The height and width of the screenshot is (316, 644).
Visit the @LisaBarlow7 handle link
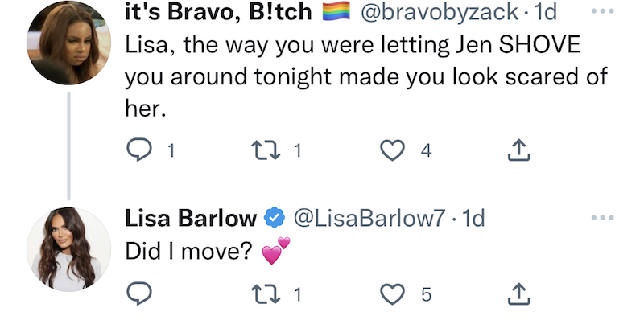[369, 219]
